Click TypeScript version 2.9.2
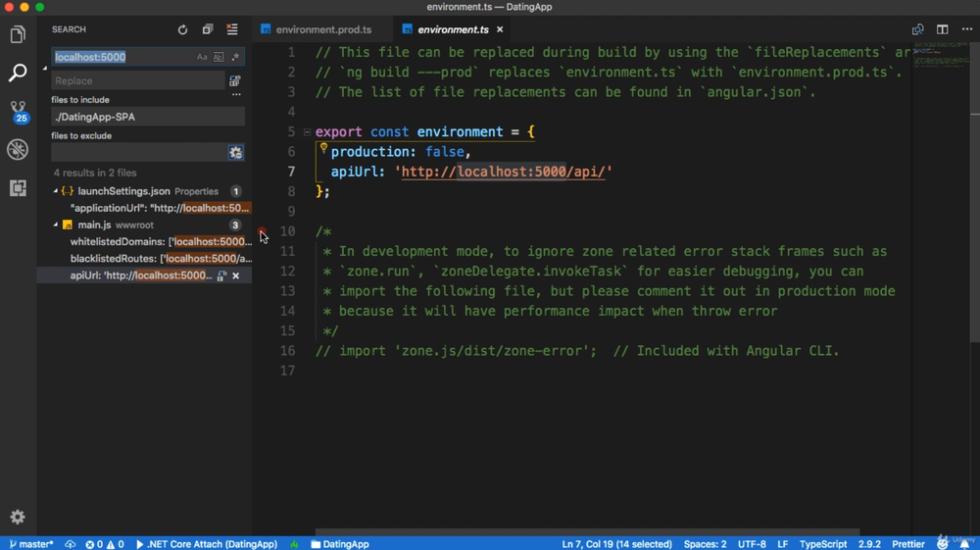Screen dimensions: 980x550 point(868,544)
